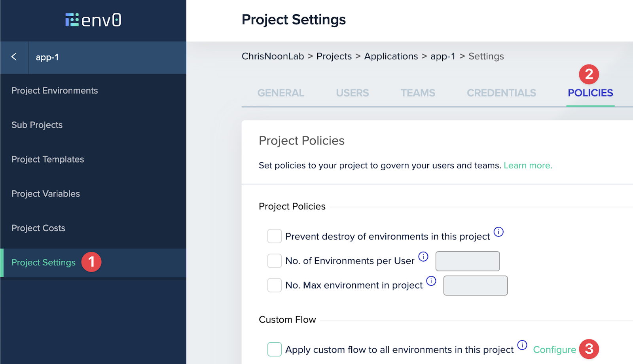Open Applications from the breadcrumb
This screenshot has width=633, height=364.
point(391,56)
